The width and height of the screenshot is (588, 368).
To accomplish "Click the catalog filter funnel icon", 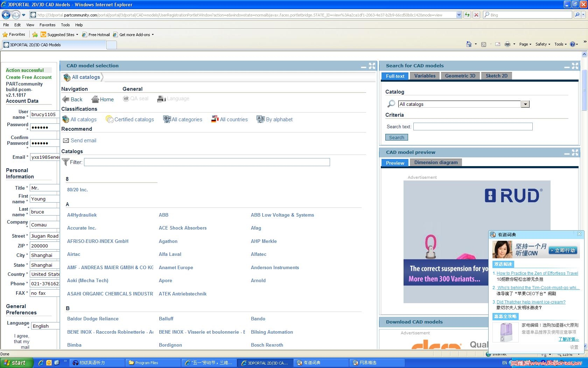I will click(65, 162).
